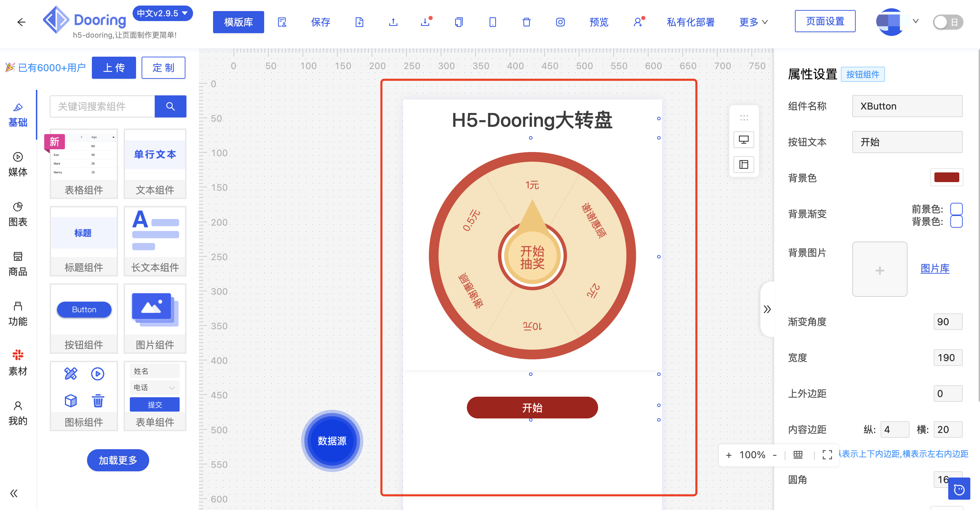Click the user icon with red dot
The height and width of the screenshot is (510, 980).
pos(639,22)
